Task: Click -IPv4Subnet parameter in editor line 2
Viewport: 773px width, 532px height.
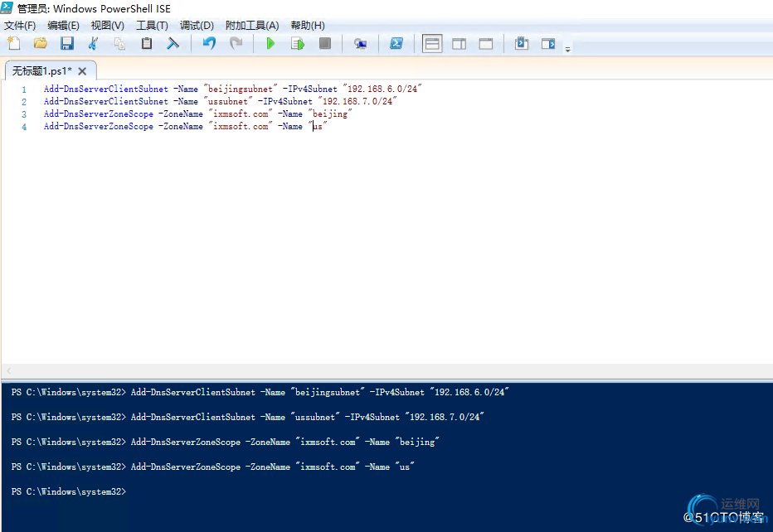Action: 285,101
